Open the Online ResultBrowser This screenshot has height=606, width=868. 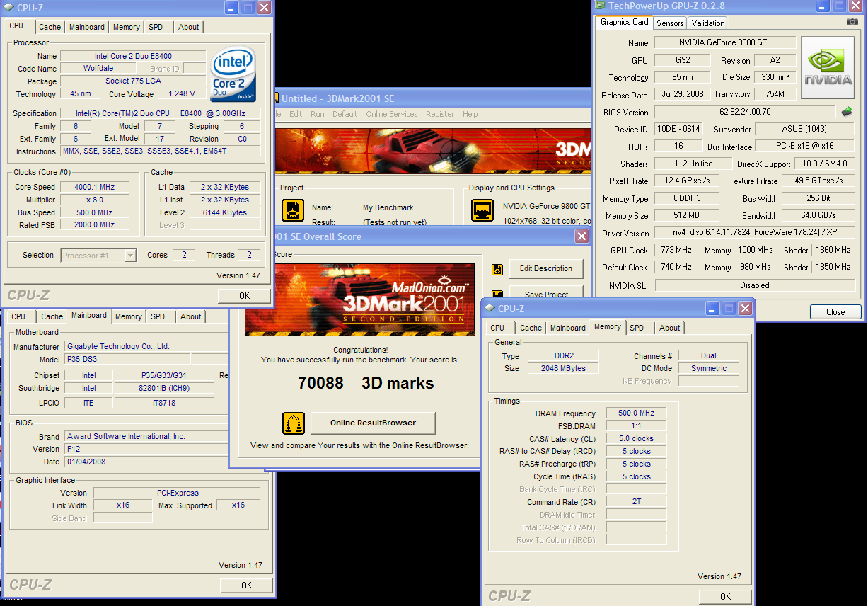(x=373, y=423)
